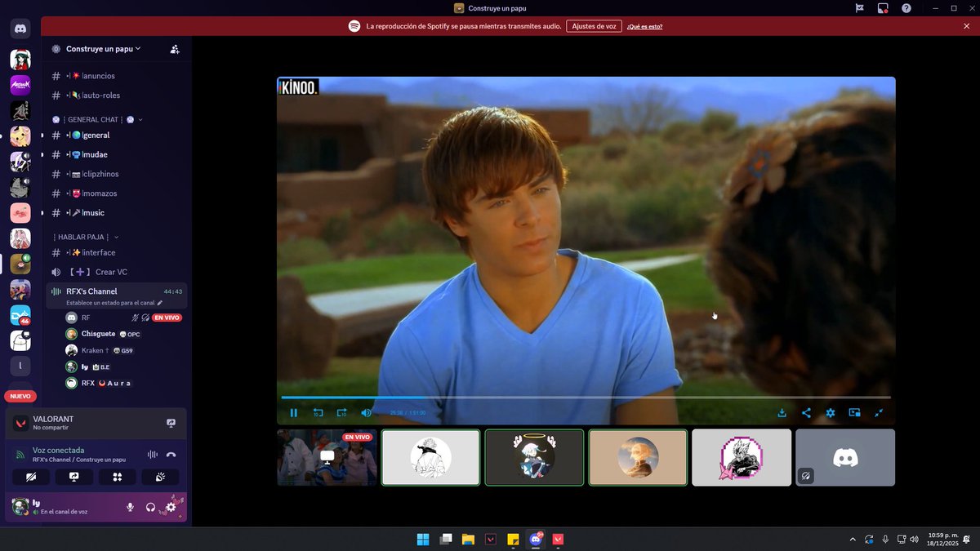
Task: Open noise suppression waveform icon
Action: click(x=152, y=455)
